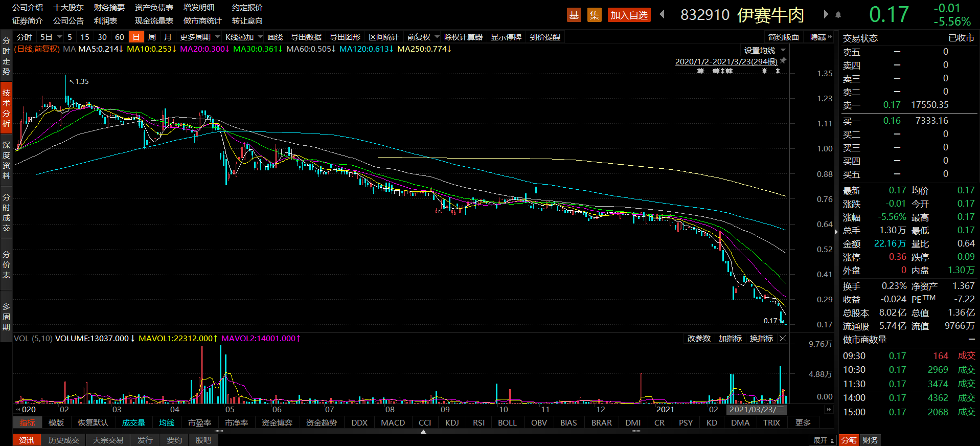Expand the 更多周期 period dropdown
Viewport: 980px width, 446px height.
click(x=199, y=37)
